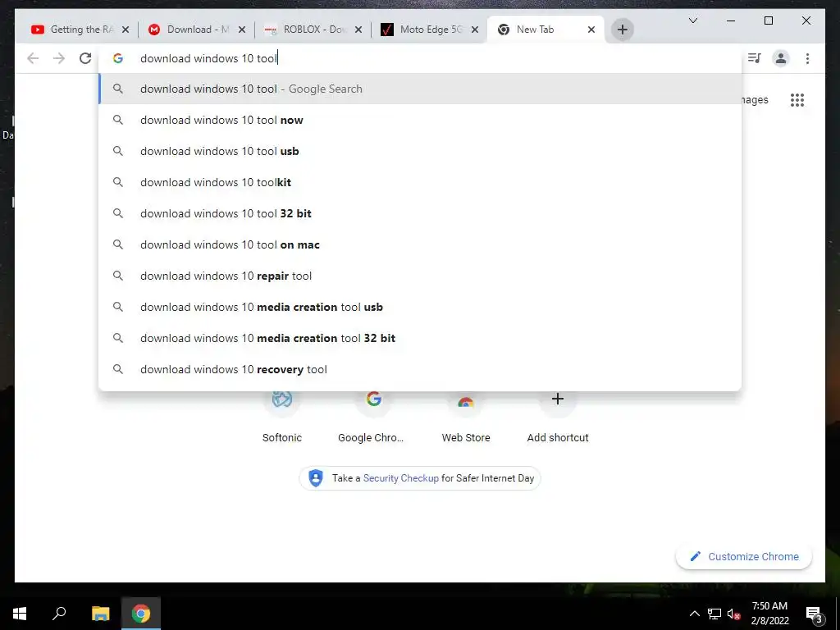Select suggestion 'download windows 10 toolkit'

(x=420, y=182)
